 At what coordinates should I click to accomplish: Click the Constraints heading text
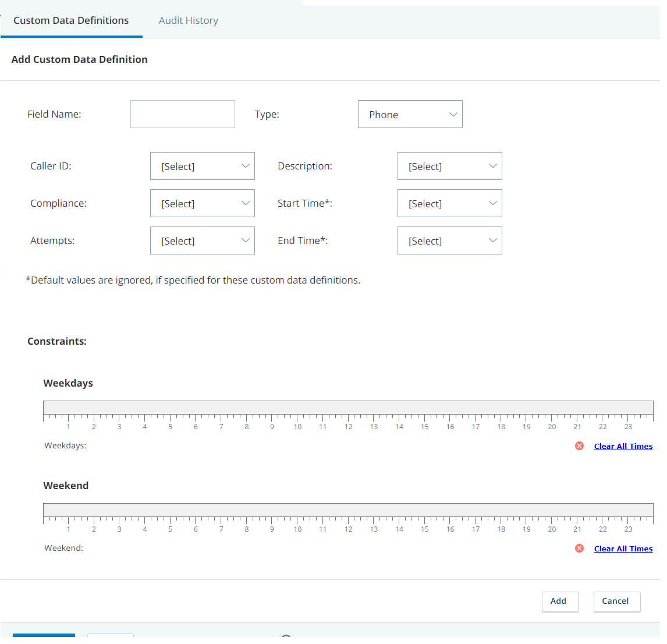(57, 341)
